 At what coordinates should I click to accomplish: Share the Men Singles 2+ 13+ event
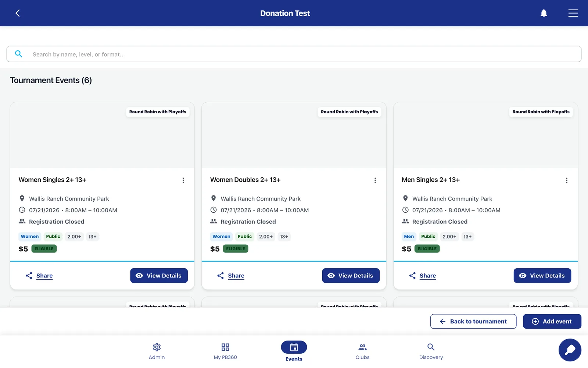click(422, 276)
